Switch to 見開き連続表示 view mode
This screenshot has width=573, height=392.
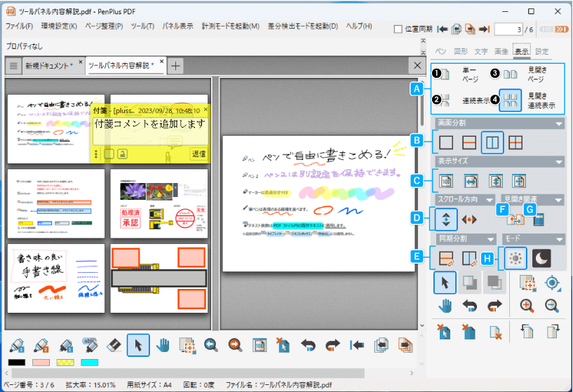tap(510, 100)
